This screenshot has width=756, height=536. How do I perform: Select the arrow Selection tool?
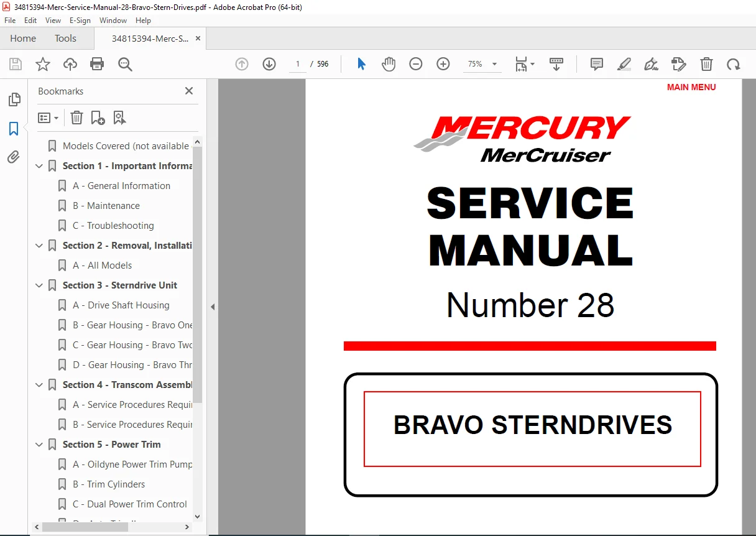click(361, 64)
